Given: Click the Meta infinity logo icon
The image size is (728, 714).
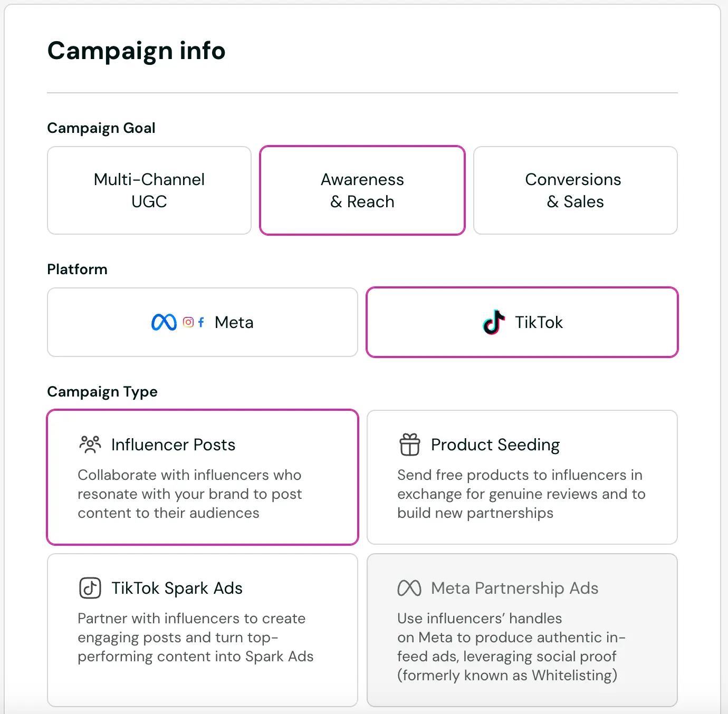Looking at the screenshot, I should click(x=164, y=322).
